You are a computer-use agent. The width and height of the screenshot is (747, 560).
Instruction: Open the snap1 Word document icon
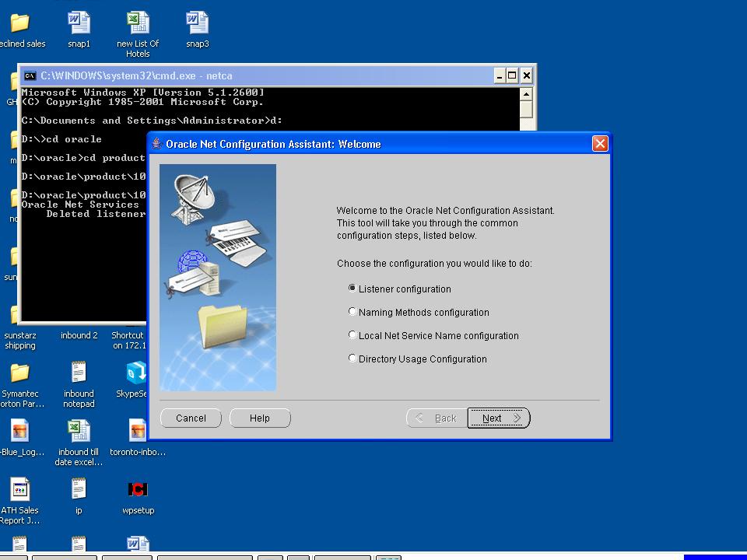tap(79, 23)
